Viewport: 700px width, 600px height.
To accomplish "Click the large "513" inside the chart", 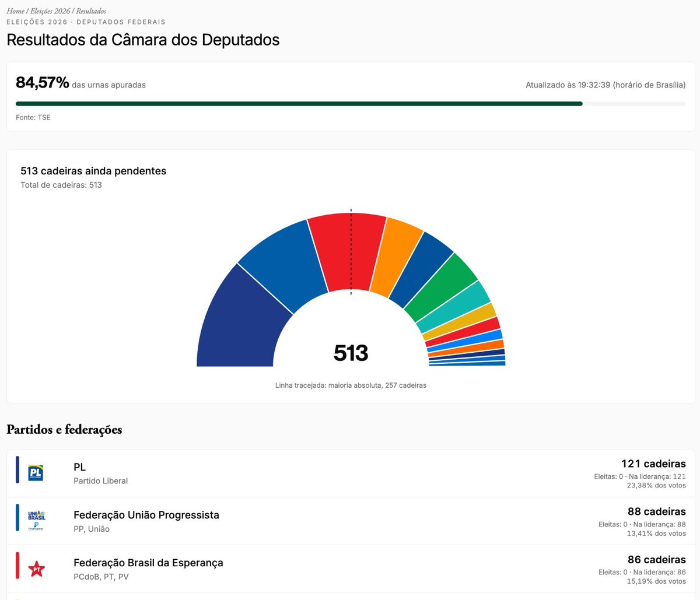I will pos(351,353).
